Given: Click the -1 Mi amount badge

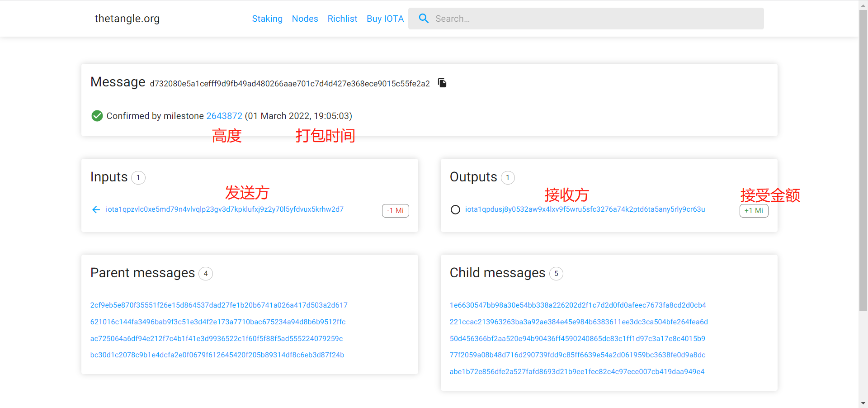Looking at the screenshot, I should click(x=395, y=211).
